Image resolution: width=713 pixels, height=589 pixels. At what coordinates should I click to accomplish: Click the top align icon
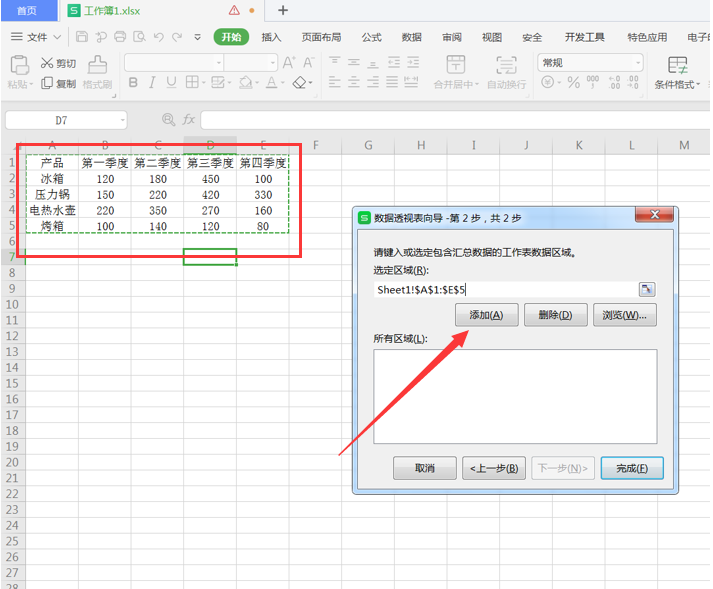(335, 62)
